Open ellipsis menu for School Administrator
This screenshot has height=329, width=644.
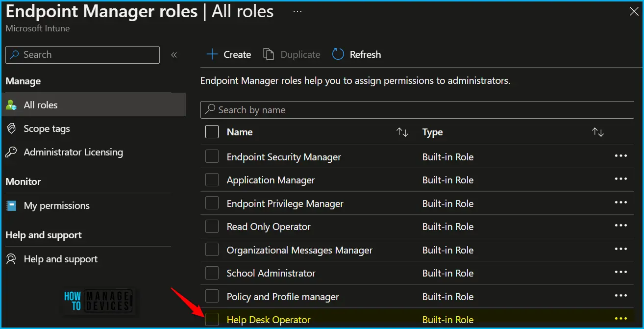click(x=620, y=272)
